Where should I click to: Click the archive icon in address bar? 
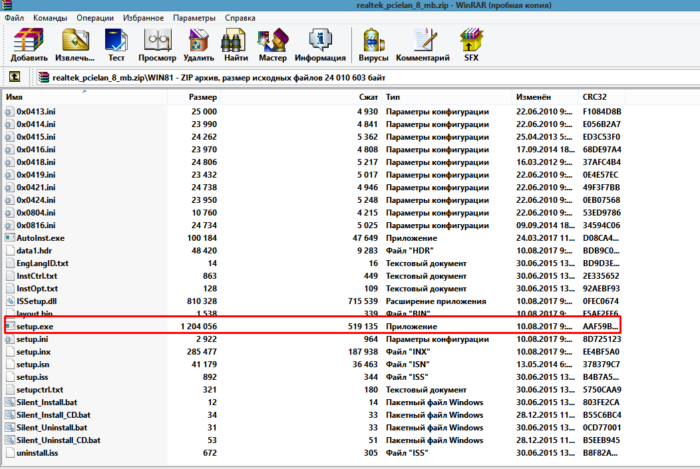[x=43, y=77]
